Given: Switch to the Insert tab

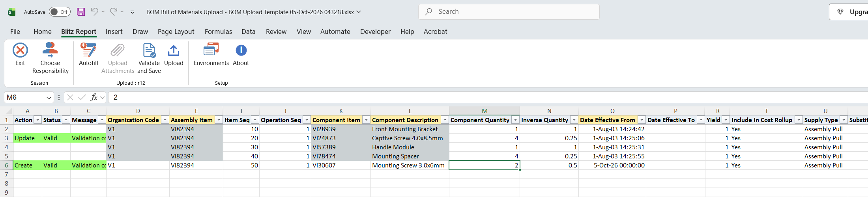Looking at the screenshot, I should tap(114, 32).
